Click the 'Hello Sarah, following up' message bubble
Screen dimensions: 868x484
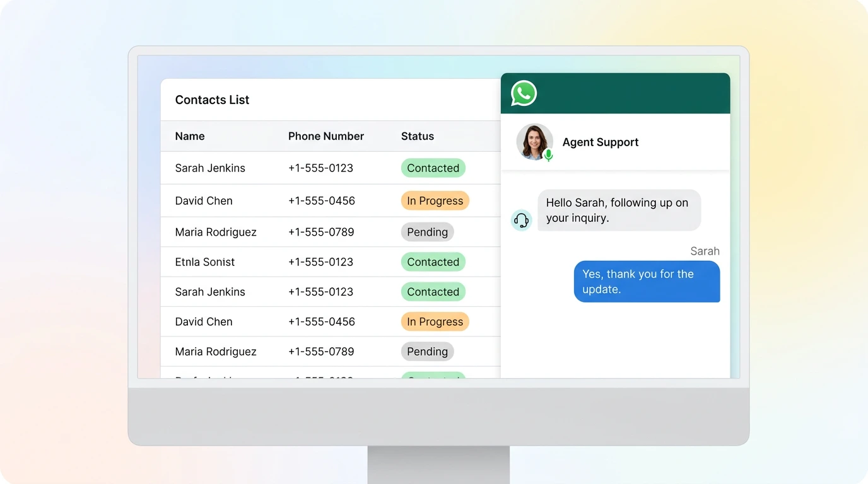(x=619, y=210)
